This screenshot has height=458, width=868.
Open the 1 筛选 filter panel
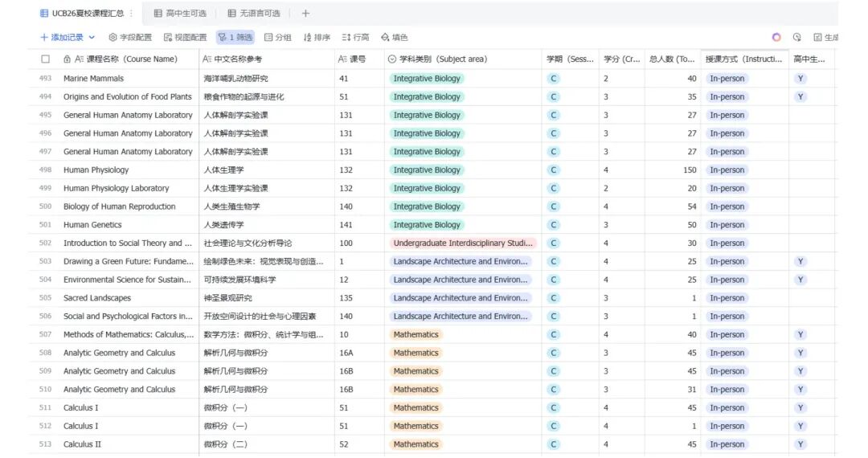[x=235, y=37]
